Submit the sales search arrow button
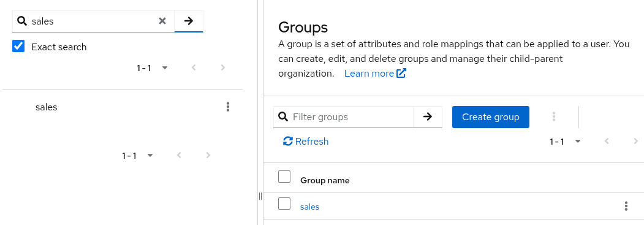The height and width of the screenshot is (225, 644). pyautogui.click(x=189, y=21)
